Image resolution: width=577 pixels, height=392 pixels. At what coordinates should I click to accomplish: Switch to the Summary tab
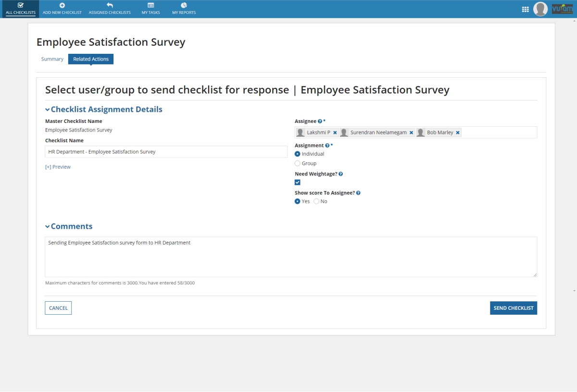tap(52, 59)
